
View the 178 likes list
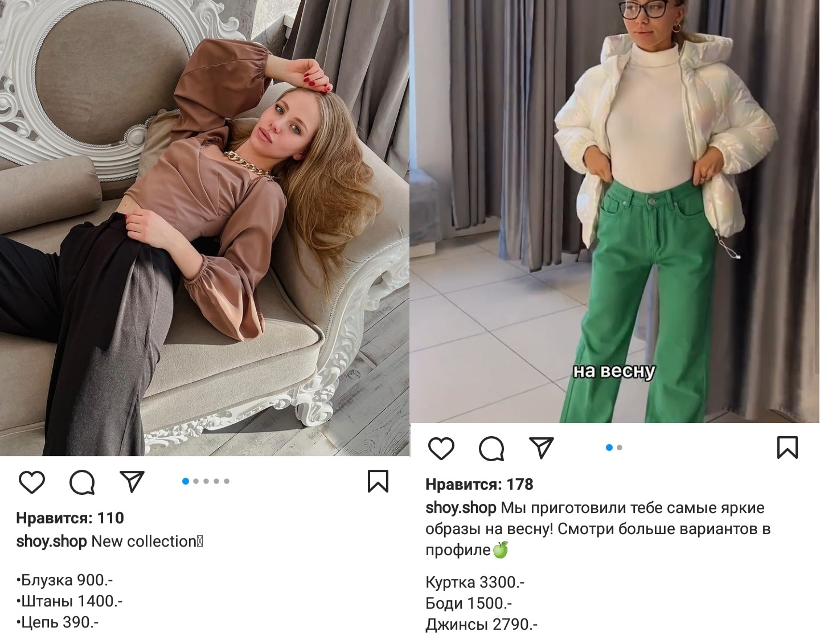[x=479, y=485]
